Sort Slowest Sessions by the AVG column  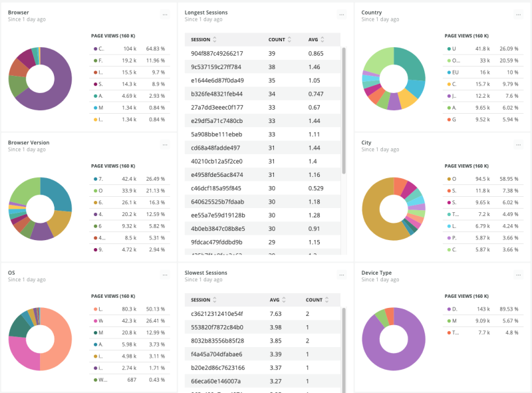[275, 300]
